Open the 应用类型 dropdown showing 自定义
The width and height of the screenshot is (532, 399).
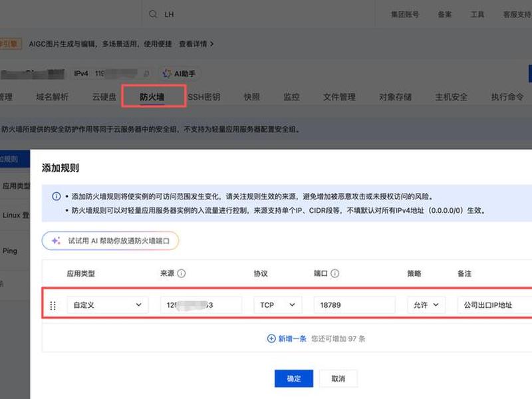click(108, 305)
